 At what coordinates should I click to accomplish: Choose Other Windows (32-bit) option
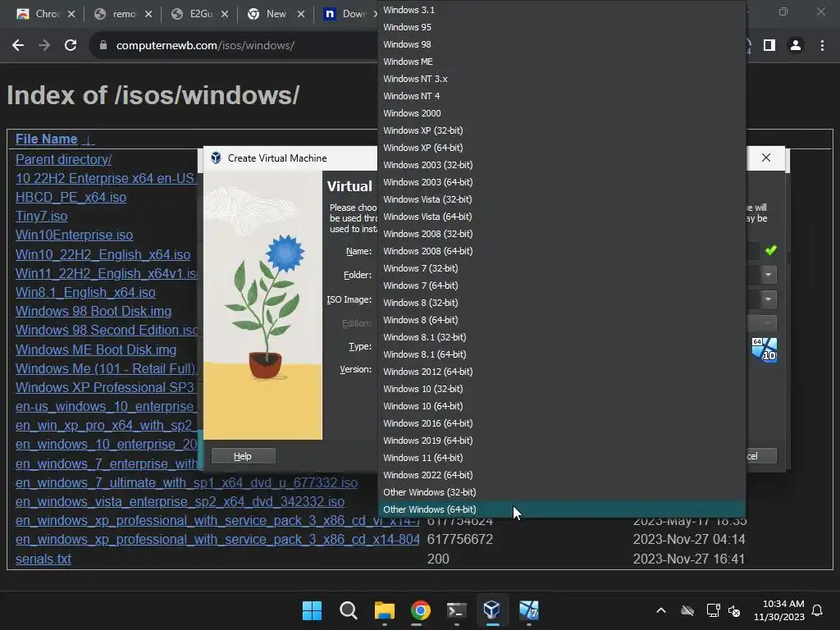click(x=561, y=492)
